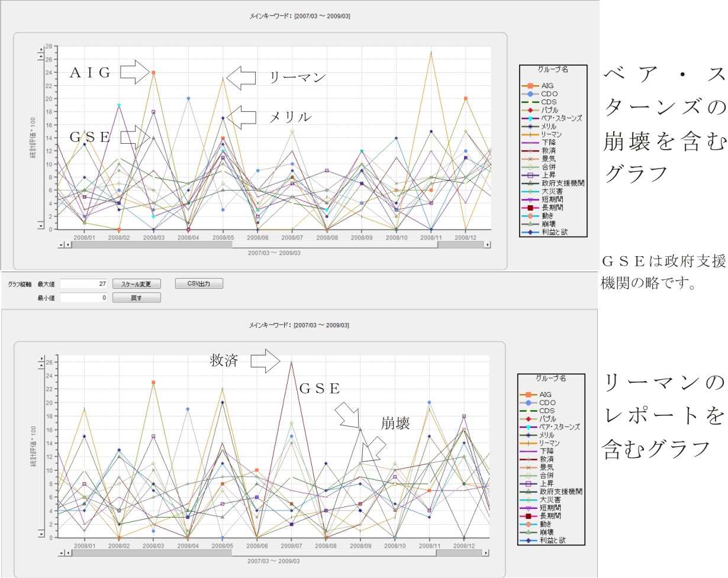Select the 最小値 input field
The image size is (728, 578).
tap(83, 298)
